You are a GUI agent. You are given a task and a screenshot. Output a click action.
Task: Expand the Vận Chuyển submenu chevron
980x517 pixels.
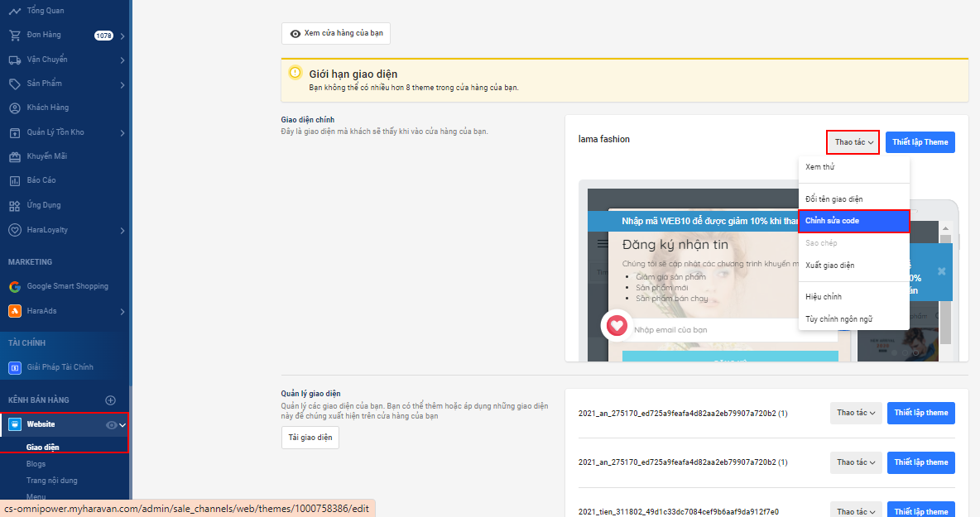[122, 60]
